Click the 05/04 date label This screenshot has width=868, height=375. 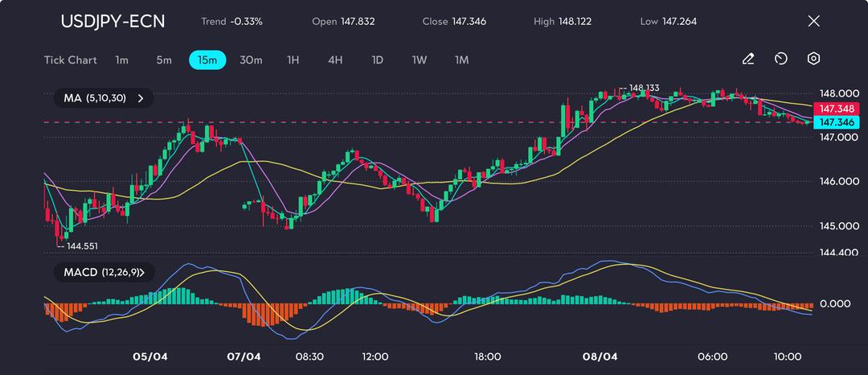click(x=150, y=356)
